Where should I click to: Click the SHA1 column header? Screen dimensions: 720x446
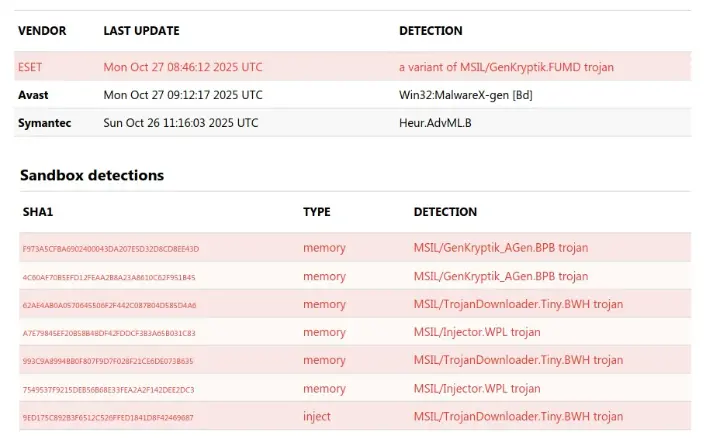(38, 212)
